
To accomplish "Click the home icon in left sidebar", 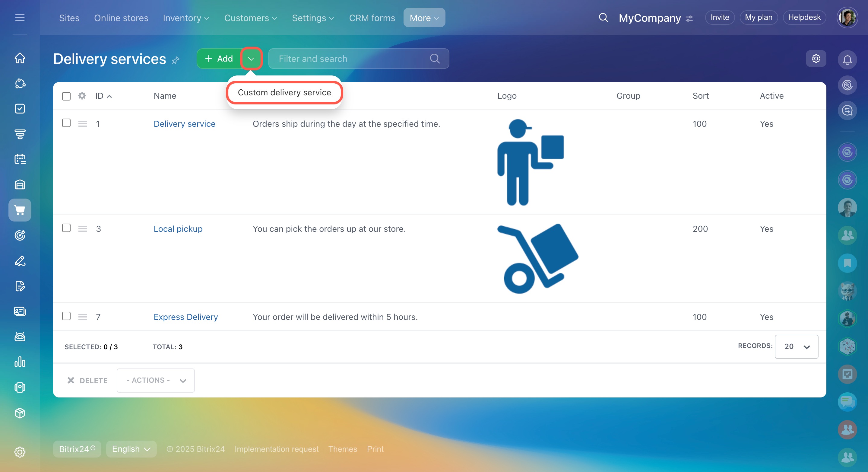I will pos(20,58).
